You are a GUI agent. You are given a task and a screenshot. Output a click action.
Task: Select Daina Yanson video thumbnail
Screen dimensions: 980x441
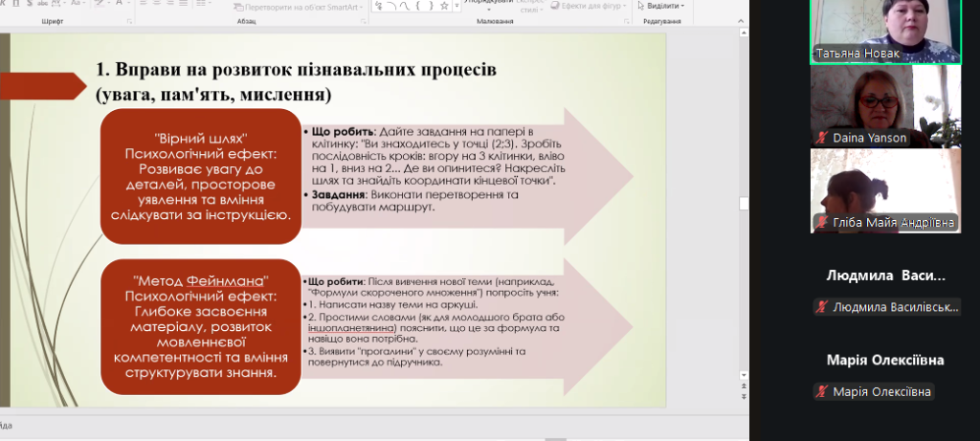[x=885, y=105]
